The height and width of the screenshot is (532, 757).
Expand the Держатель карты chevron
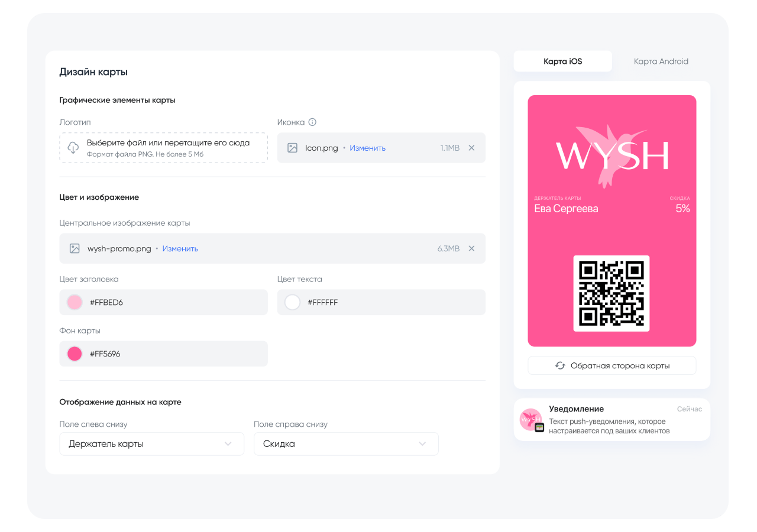pos(228,444)
